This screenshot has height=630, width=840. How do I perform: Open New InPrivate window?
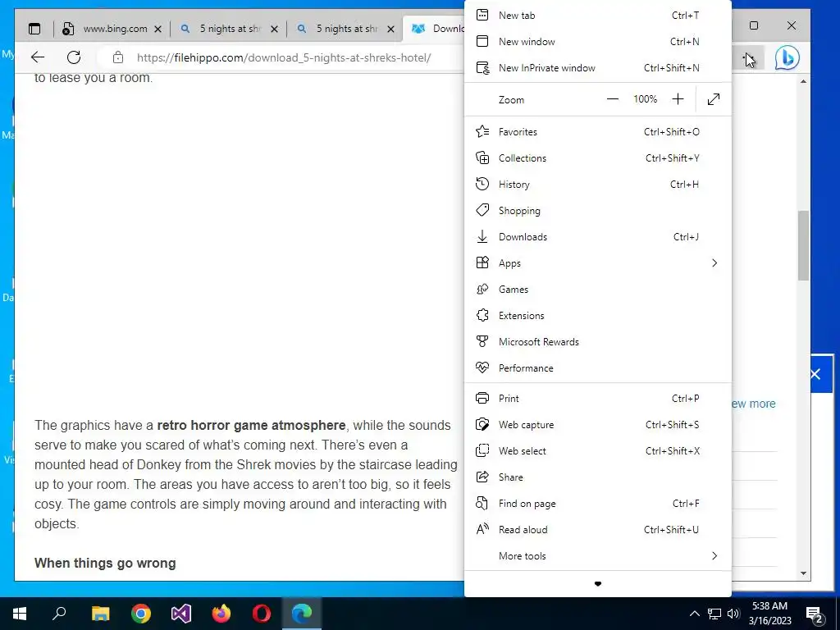(598, 68)
